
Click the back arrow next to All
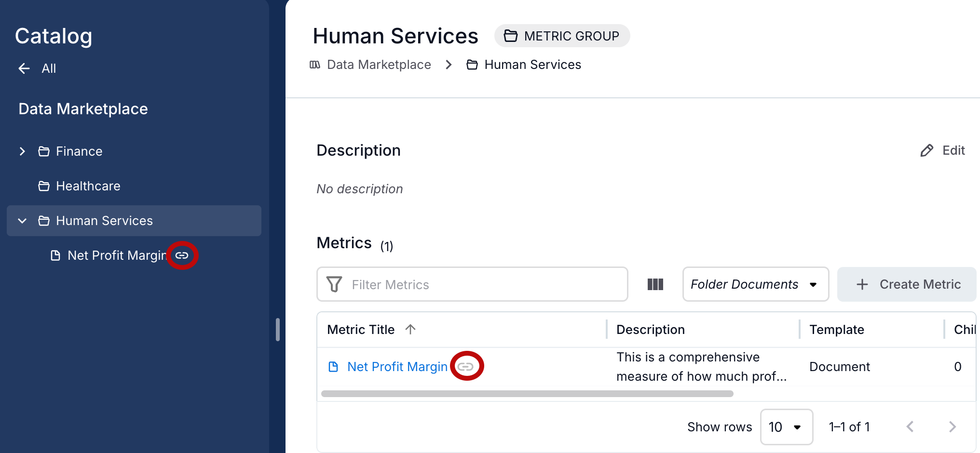click(24, 68)
